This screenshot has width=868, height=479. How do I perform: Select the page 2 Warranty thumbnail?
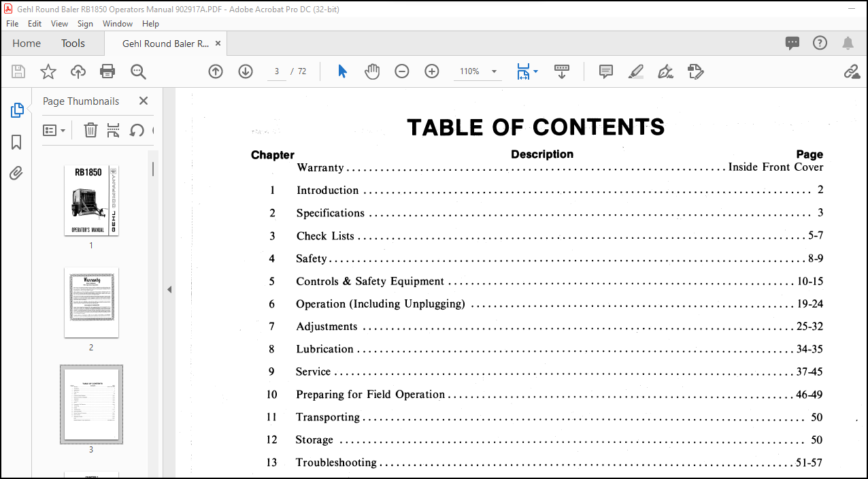tap(91, 302)
